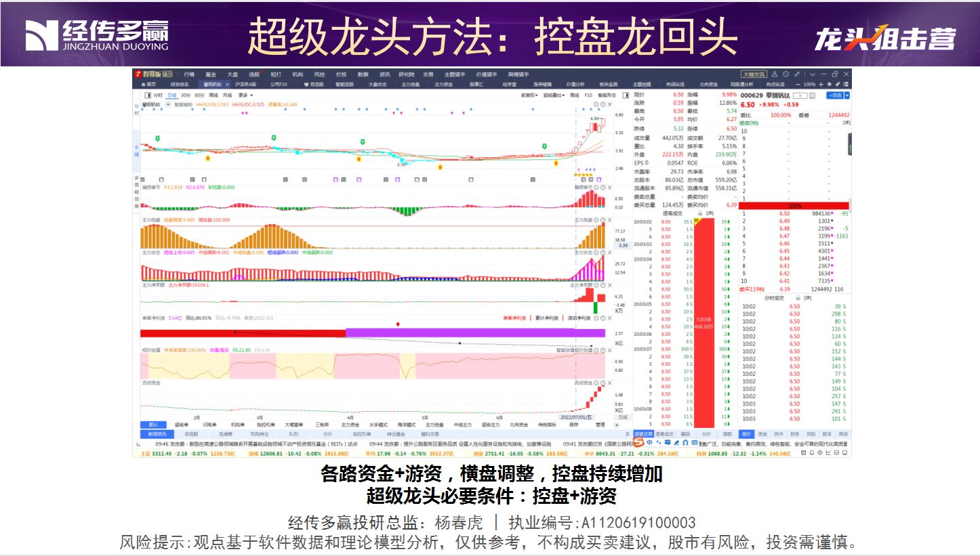980x556 pixels.
Task: Select the 新闻资讯 bottom tab
Action: pos(157,434)
